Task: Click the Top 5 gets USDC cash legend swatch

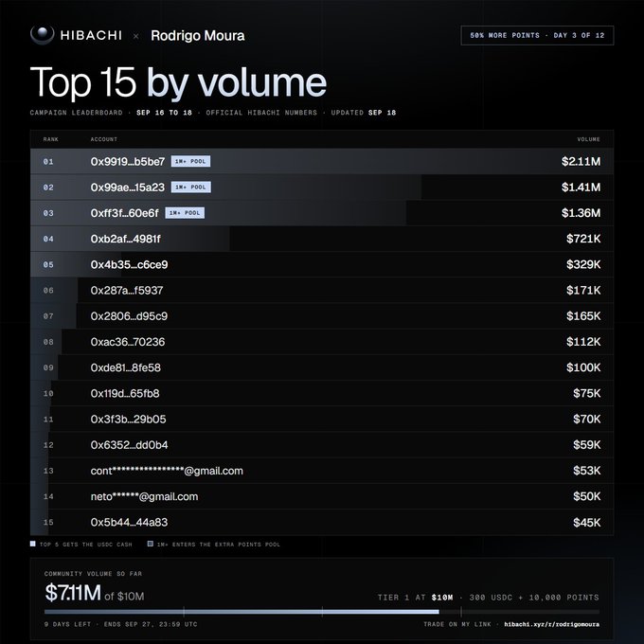Action: 33,544
